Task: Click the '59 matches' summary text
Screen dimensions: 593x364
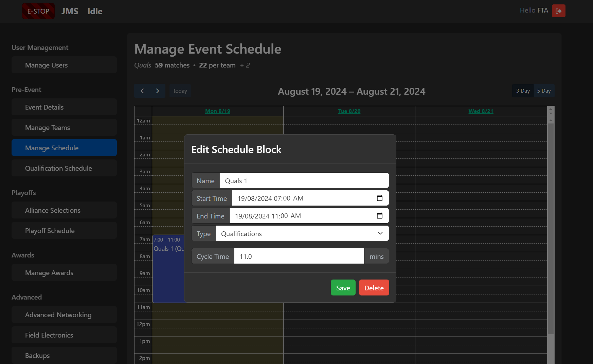Action: [172, 65]
